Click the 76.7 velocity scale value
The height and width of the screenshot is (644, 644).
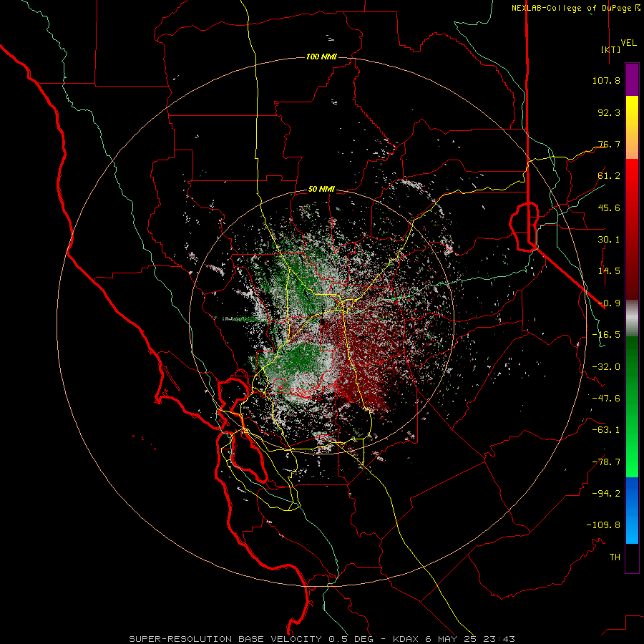pyautogui.click(x=609, y=144)
